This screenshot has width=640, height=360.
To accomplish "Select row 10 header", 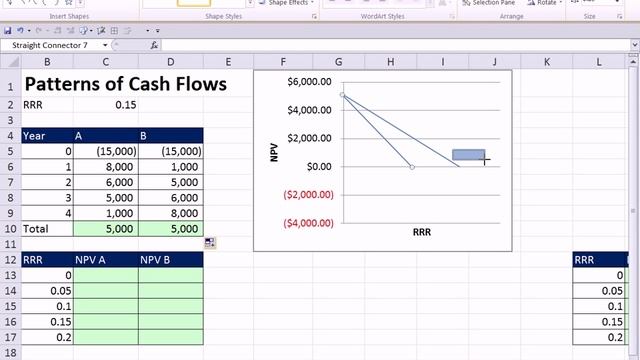I will 10,229.
